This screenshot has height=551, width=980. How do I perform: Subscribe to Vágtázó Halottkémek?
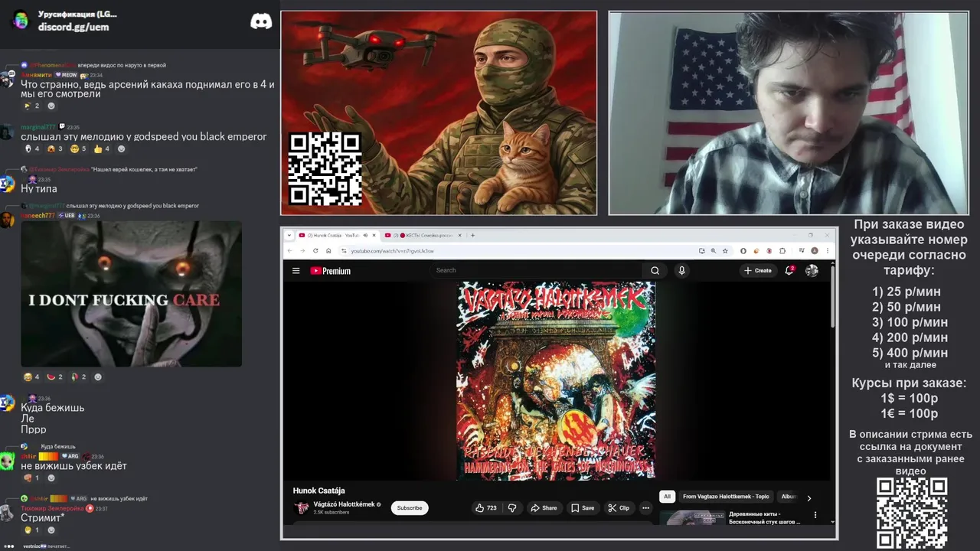(x=410, y=507)
